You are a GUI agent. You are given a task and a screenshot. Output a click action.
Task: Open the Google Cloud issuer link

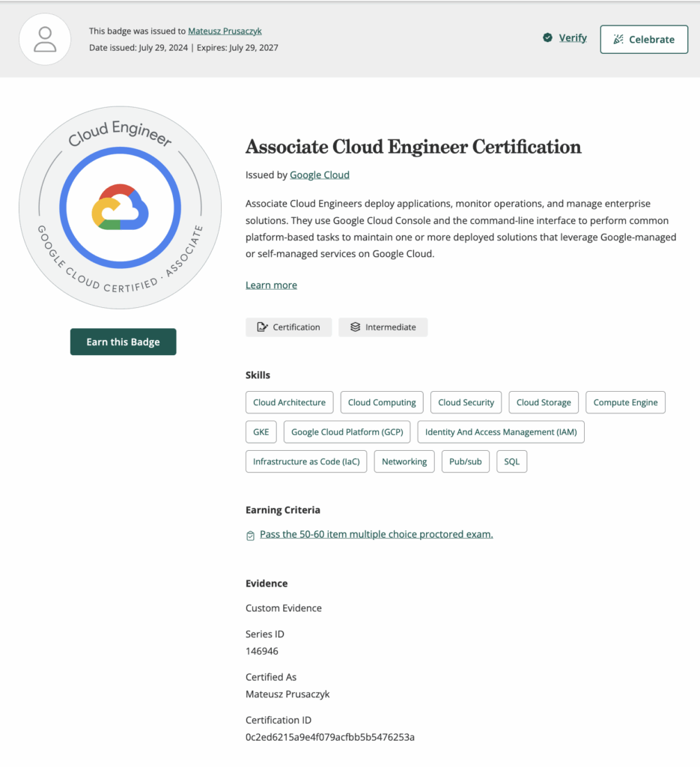point(319,175)
